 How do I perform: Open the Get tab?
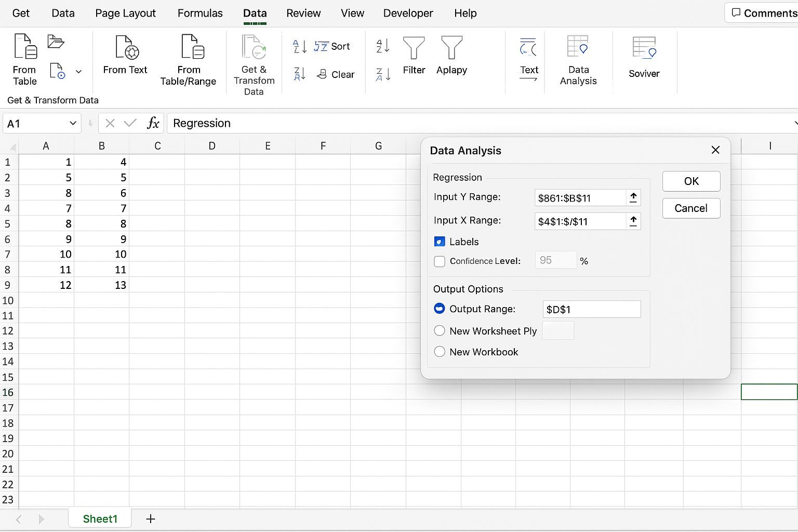tap(21, 13)
